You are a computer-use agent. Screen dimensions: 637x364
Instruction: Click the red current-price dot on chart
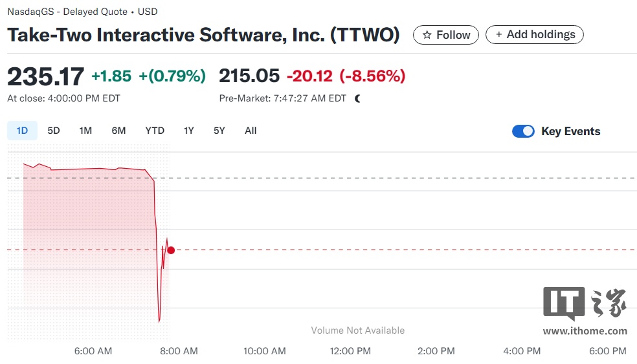(x=171, y=250)
